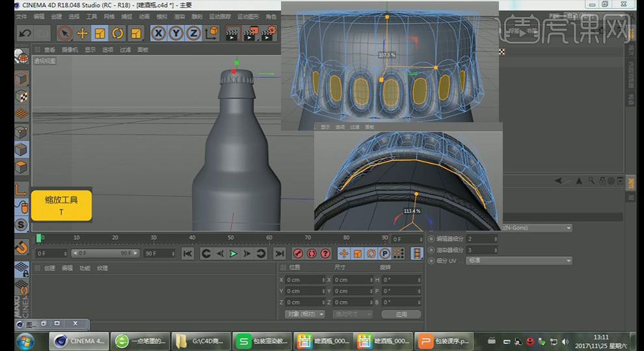Open the 文件 menu
The width and height of the screenshot is (644, 351).
click(x=21, y=16)
